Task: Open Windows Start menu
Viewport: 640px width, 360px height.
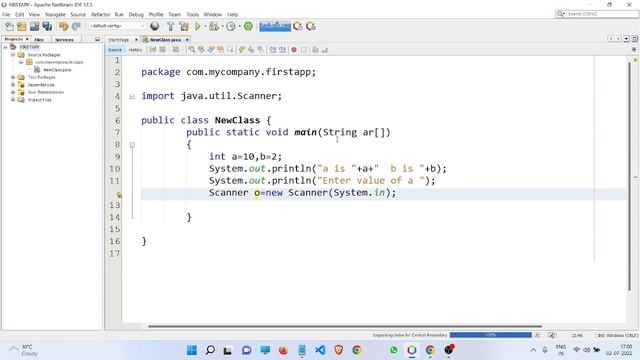Action: click(192, 350)
